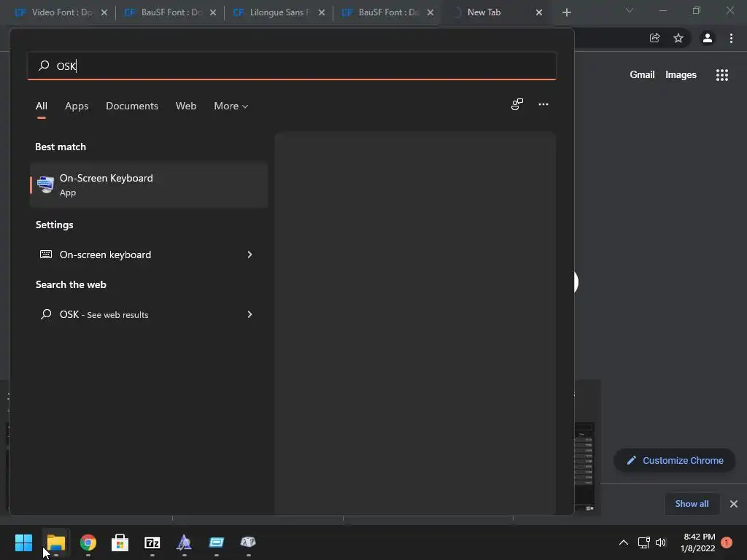Click the Windows Start button
The height and width of the screenshot is (560, 747).
[23, 542]
